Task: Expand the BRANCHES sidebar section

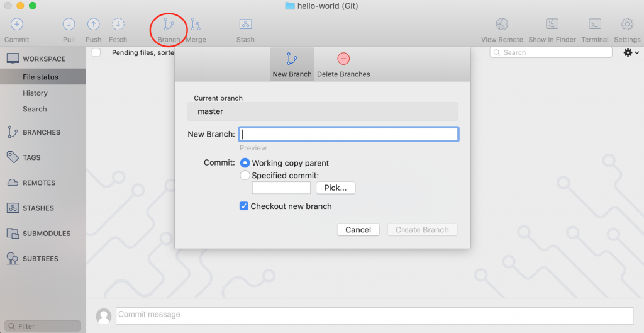Action: point(42,132)
